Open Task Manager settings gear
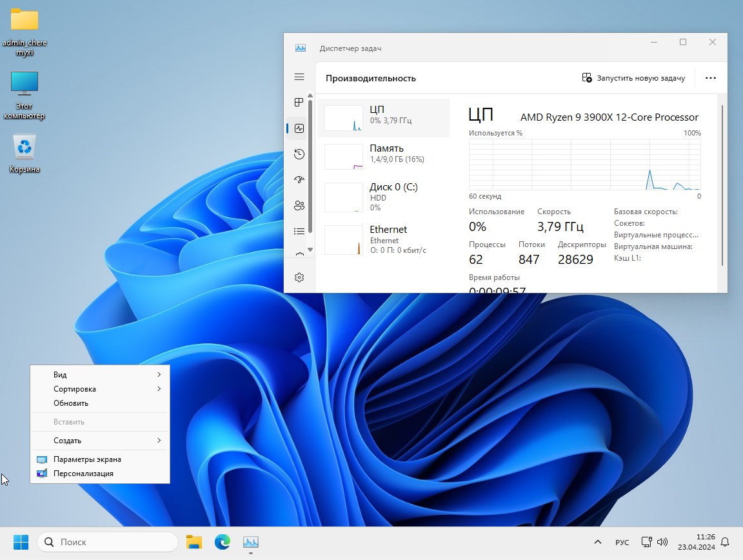This screenshot has width=743, height=560. tap(299, 277)
